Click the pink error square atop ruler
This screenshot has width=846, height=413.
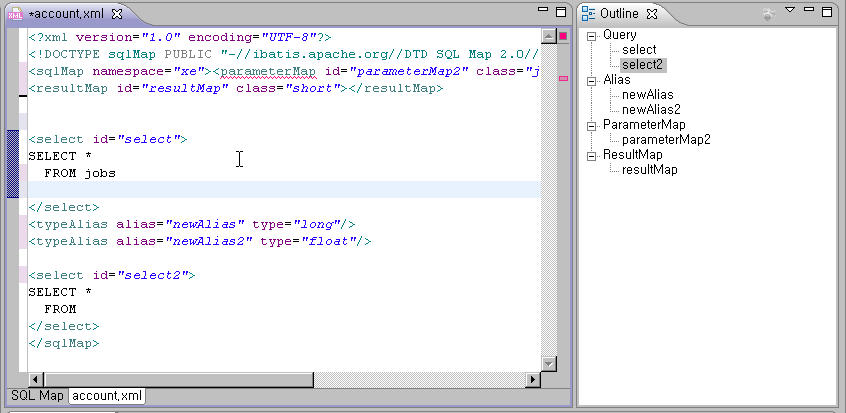563,37
